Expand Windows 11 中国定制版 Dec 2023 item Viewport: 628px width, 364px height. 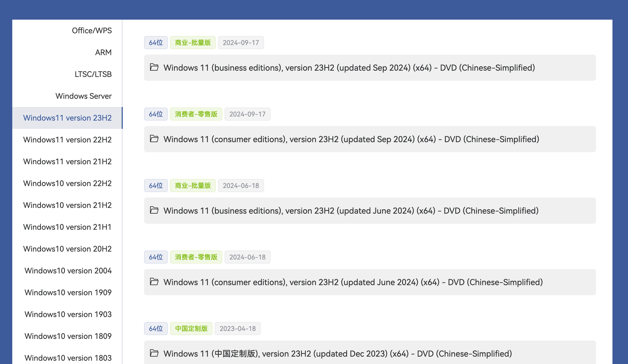[x=337, y=354]
